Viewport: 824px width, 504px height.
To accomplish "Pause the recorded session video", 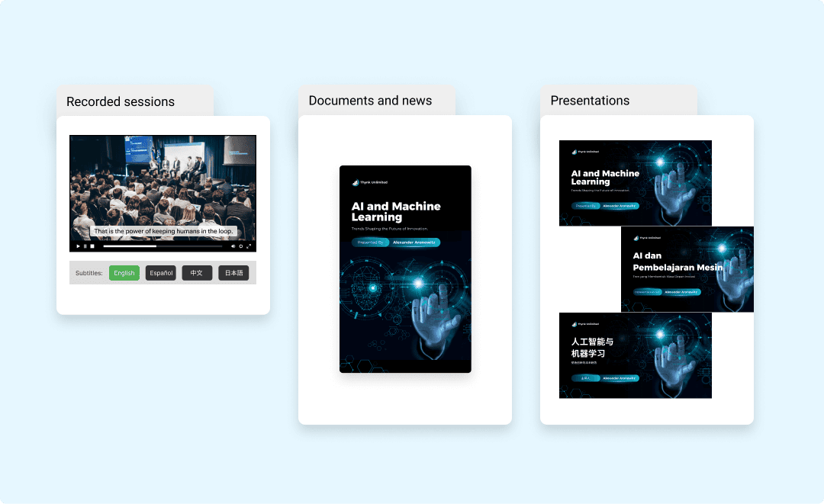I will click(85, 246).
